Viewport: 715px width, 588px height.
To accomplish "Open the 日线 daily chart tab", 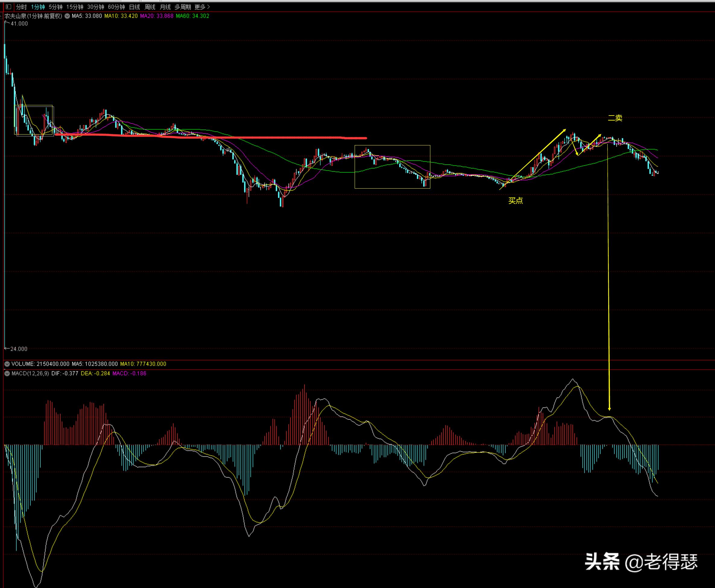I will (134, 7).
